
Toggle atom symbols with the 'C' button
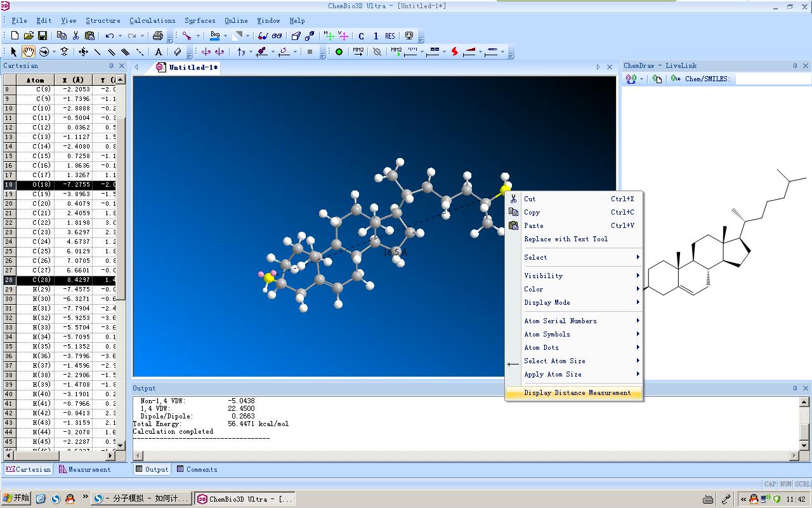click(x=362, y=36)
